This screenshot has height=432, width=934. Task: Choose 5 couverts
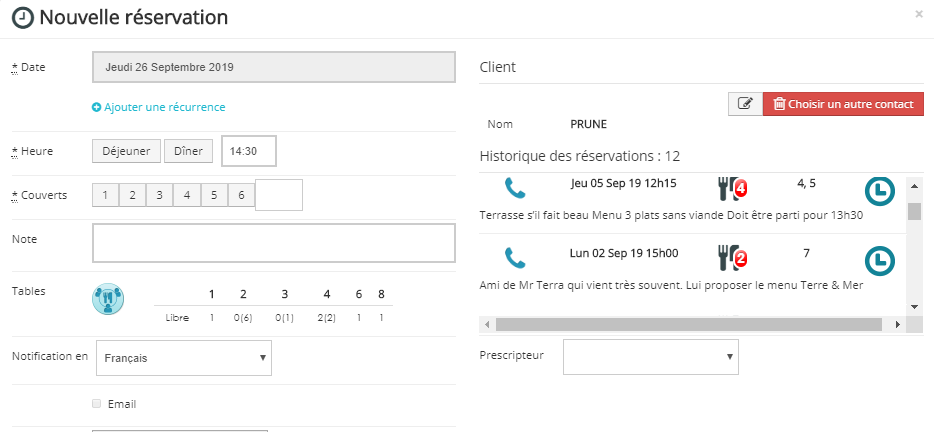click(x=214, y=195)
